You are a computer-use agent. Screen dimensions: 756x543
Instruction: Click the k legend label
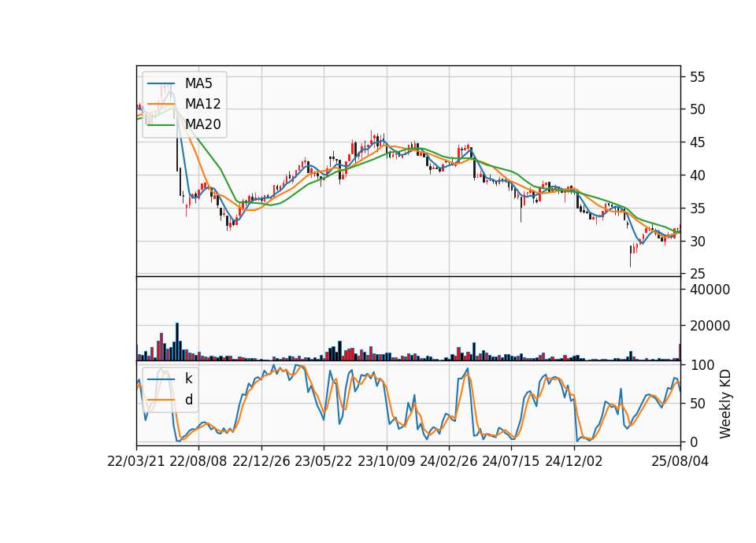click(188, 379)
